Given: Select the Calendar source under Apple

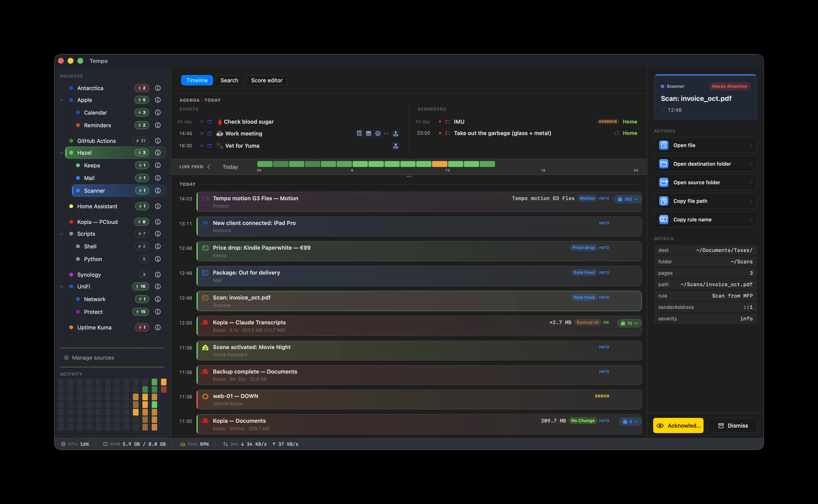Looking at the screenshot, I should (119, 113).
